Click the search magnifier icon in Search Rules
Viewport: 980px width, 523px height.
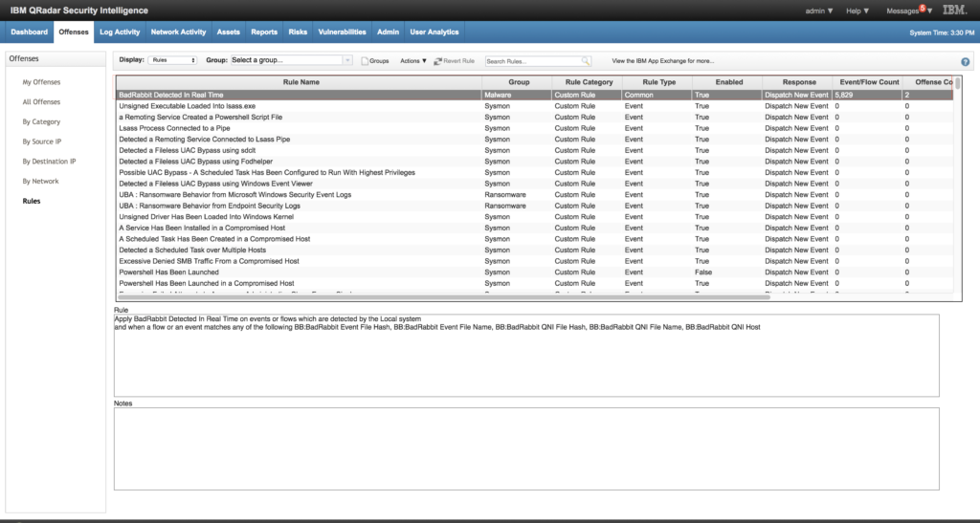585,60
